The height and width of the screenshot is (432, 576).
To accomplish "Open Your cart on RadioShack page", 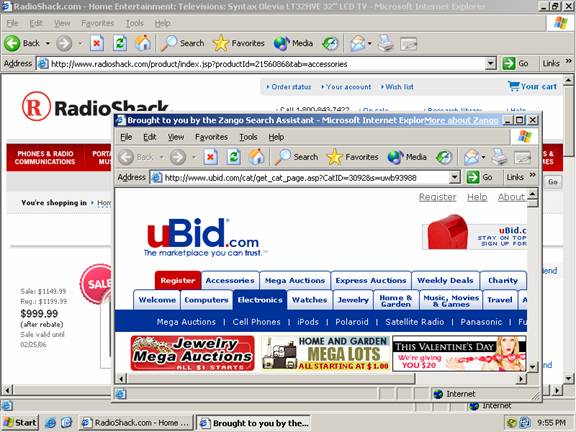I will click(532, 87).
